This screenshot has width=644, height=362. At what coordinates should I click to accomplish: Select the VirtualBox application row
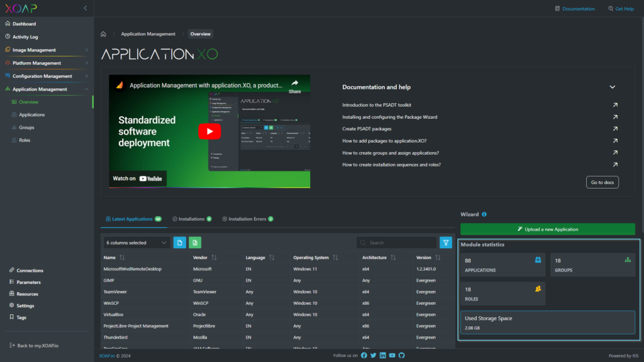[277, 315]
